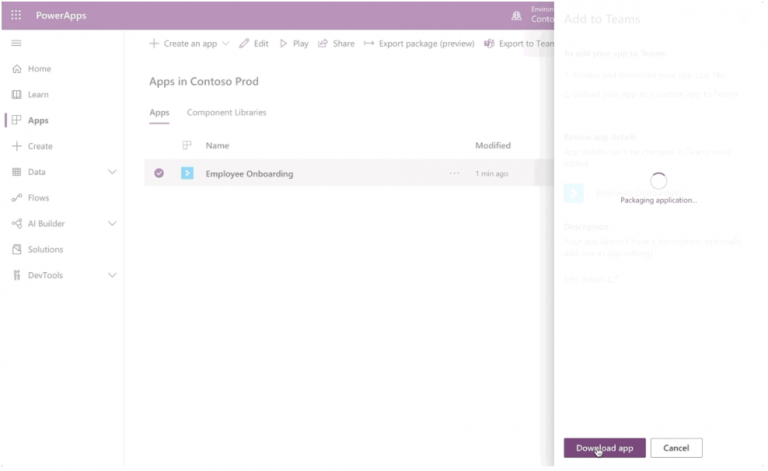This screenshot has width=768, height=471.
Task: Click the Employee Onboarding blue app icon
Action: [x=187, y=173]
